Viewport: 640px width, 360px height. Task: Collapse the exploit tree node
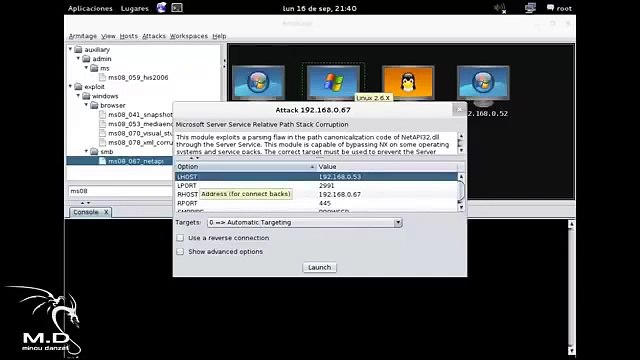70,86
